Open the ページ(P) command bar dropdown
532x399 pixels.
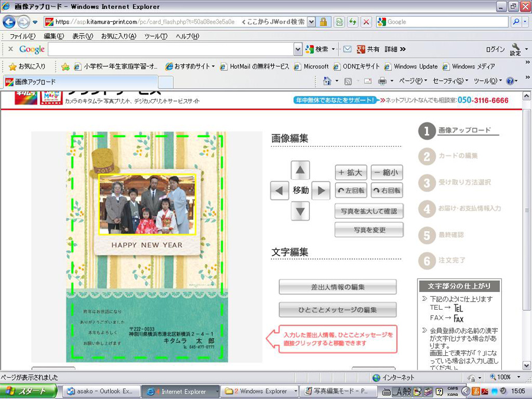tap(413, 81)
